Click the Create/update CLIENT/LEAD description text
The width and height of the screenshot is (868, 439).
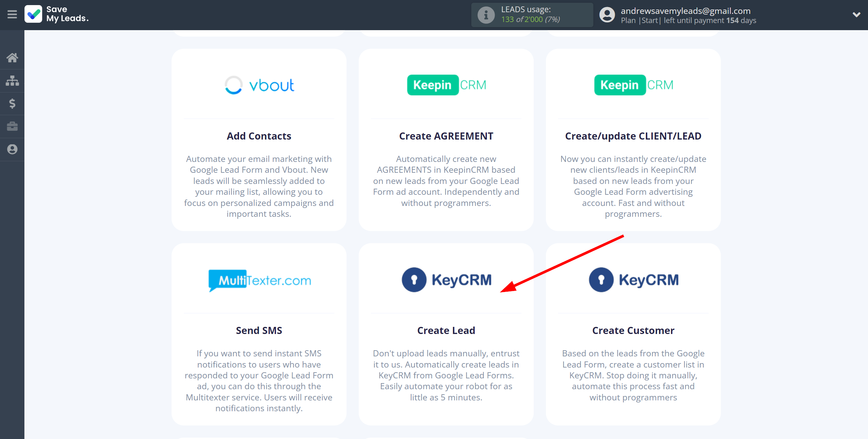pyautogui.click(x=633, y=186)
